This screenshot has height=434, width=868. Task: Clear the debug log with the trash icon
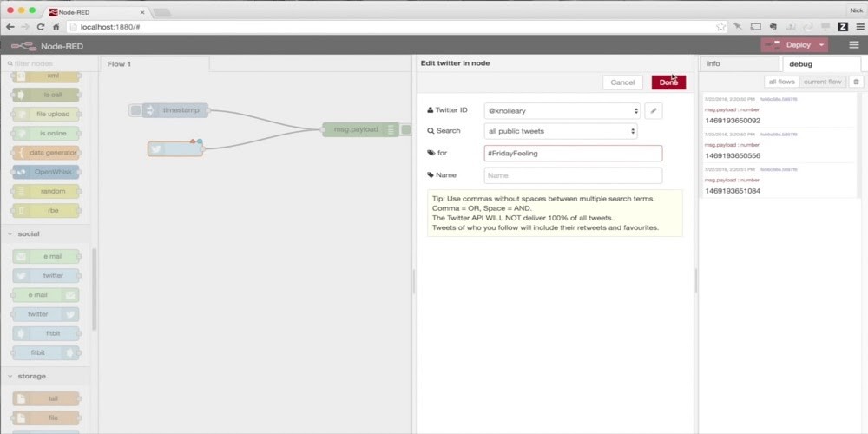coord(856,82)
